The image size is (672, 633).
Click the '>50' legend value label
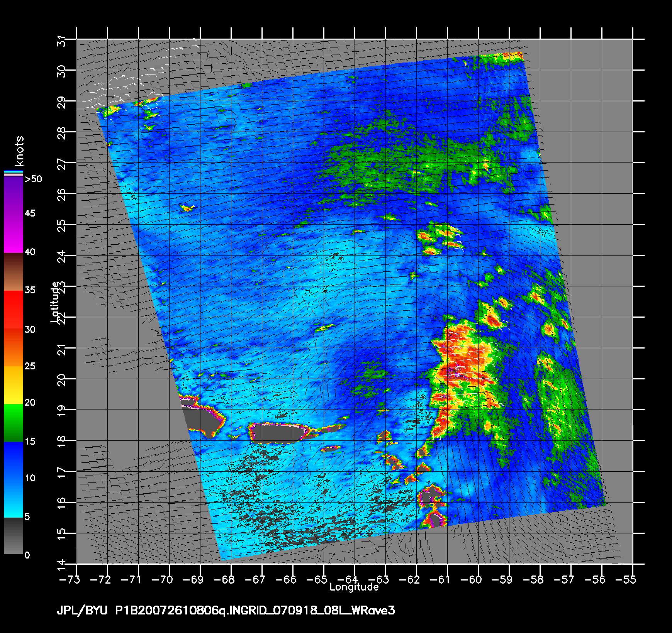click(x=33, y=179)
